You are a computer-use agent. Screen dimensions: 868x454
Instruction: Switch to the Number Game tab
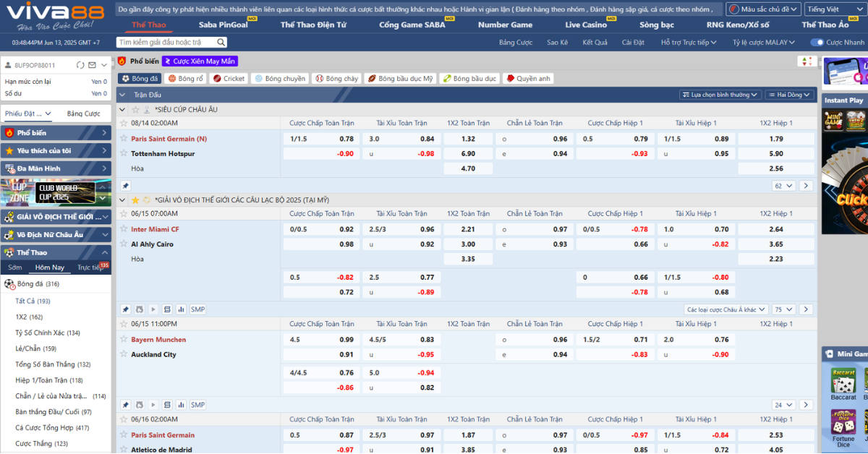click(505, 25)
